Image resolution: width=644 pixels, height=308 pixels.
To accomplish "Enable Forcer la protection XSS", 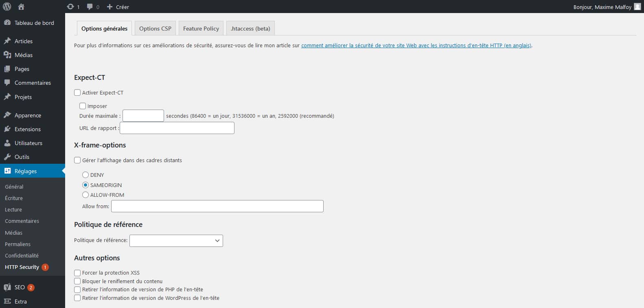I will [x=77, y=273].
